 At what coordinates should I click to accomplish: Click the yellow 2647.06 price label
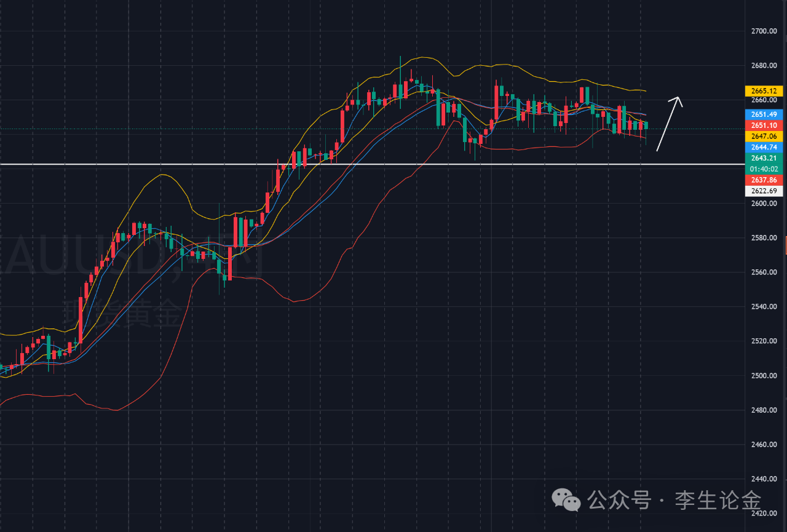click(764, 136)
